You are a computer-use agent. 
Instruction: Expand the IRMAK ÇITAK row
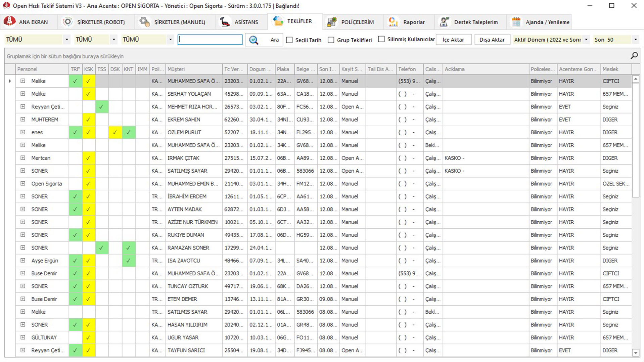point(23,158)
